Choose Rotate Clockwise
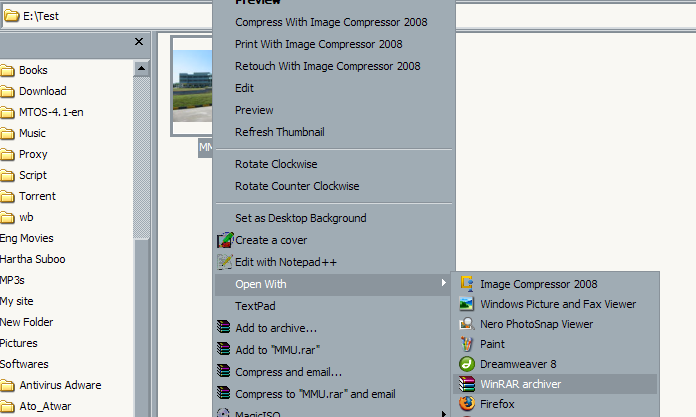This screenshot has height=417, width=696. pyautogui.click(x=276, y=164)
